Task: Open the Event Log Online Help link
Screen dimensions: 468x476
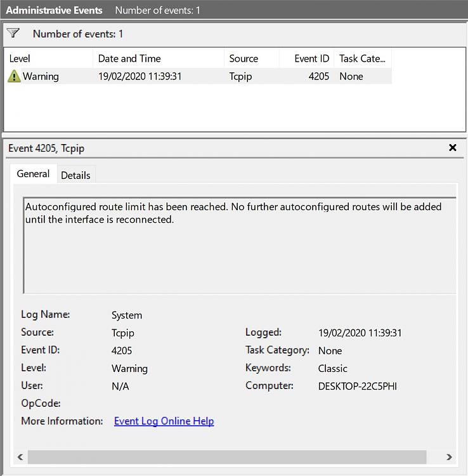Action: click(164, 421)
